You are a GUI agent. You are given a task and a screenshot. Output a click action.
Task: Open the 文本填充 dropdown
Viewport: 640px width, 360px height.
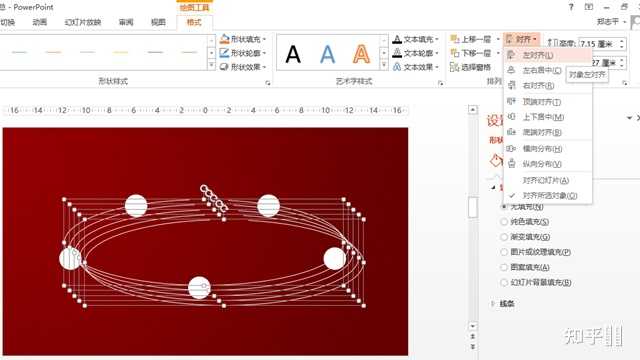pos(416,39)
